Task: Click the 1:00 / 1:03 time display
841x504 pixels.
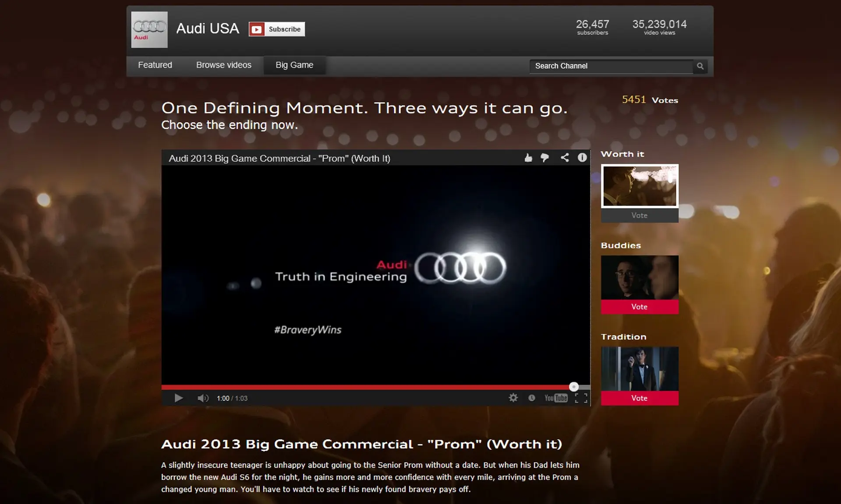Action: point(232,398)
